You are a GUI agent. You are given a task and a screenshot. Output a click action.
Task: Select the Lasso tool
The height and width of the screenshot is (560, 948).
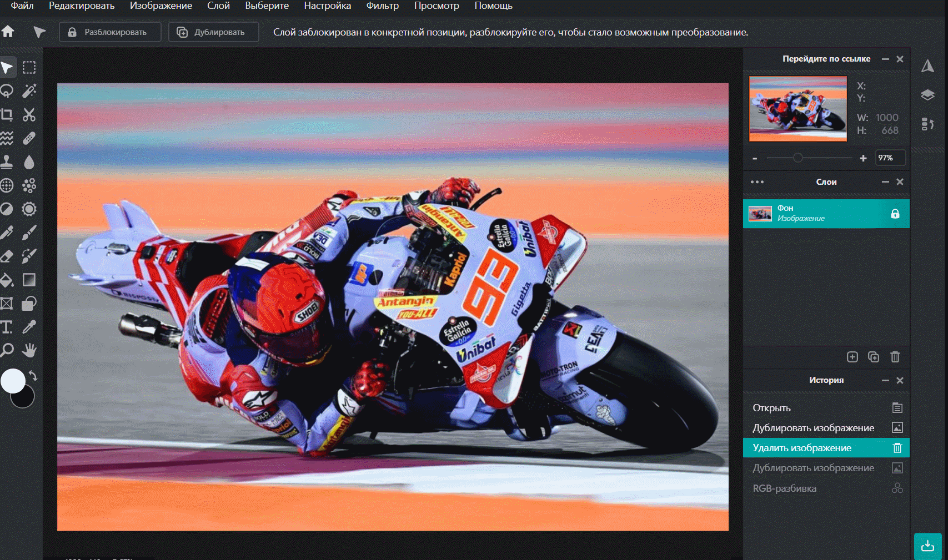click(x=7, y=91)
